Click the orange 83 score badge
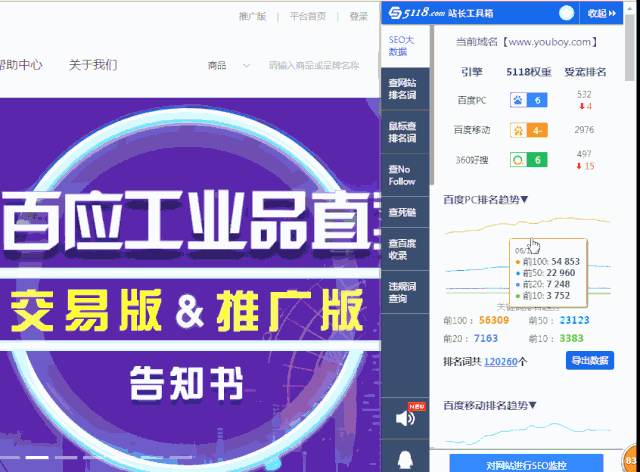 pos(631,461)
